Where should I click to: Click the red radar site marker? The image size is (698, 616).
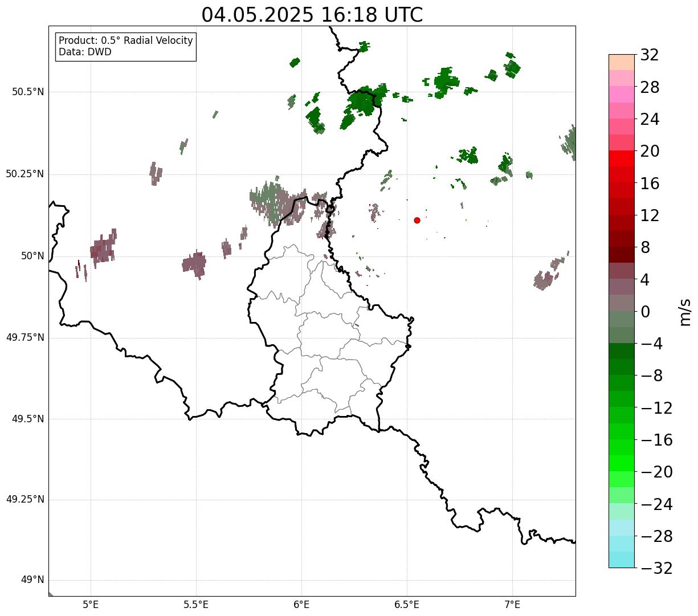[417, 220]
